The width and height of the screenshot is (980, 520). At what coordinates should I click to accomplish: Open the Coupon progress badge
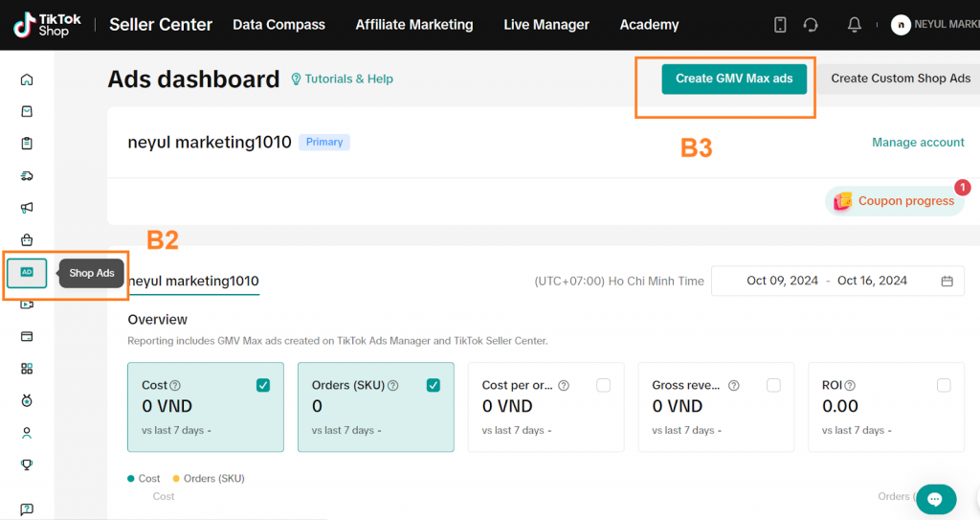pos(896,201)
